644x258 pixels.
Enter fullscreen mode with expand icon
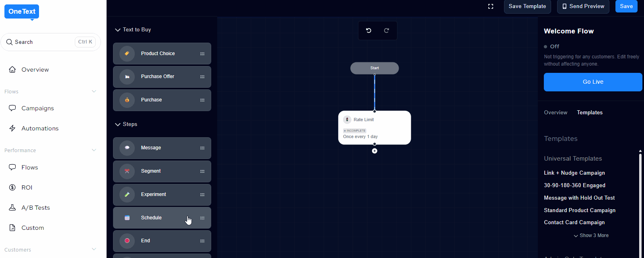point(491,6)
